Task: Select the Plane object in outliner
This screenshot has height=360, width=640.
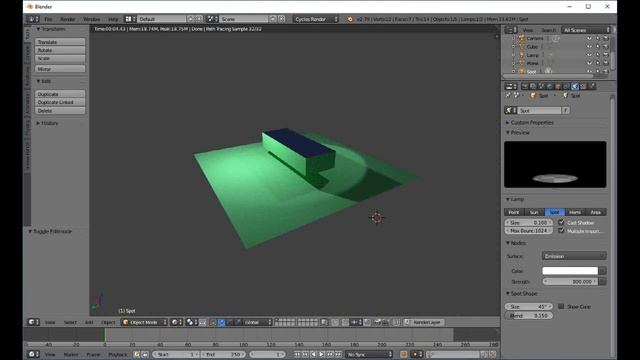Action: click(532, 63)
